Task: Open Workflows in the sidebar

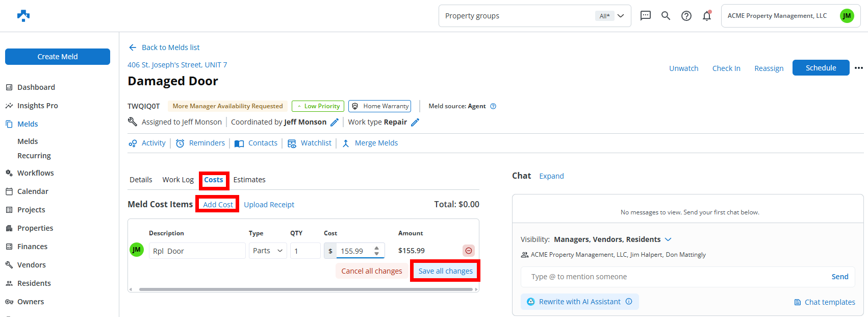Action: click(x=36, y=173)
